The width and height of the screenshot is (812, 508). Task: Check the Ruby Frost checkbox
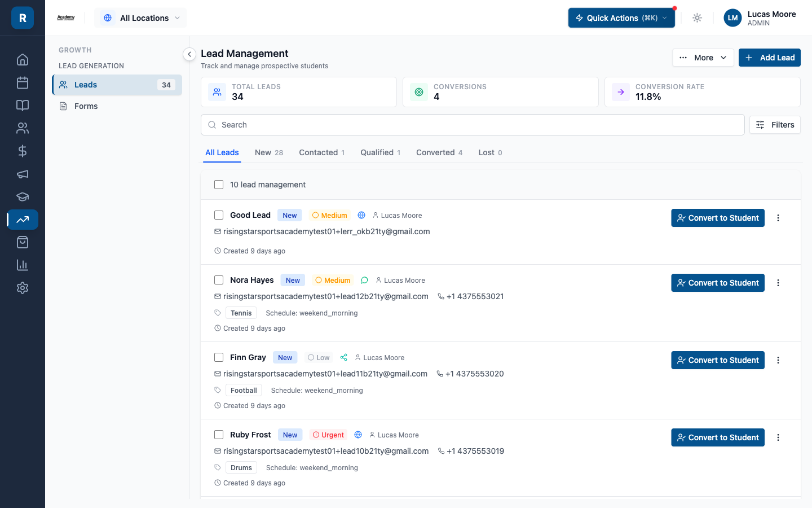[219, 435]
